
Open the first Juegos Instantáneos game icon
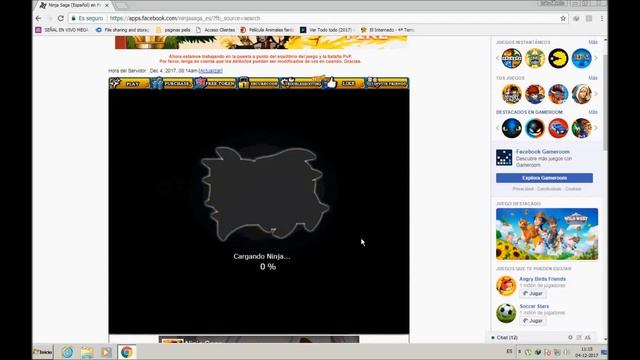(x=511, y=58)
